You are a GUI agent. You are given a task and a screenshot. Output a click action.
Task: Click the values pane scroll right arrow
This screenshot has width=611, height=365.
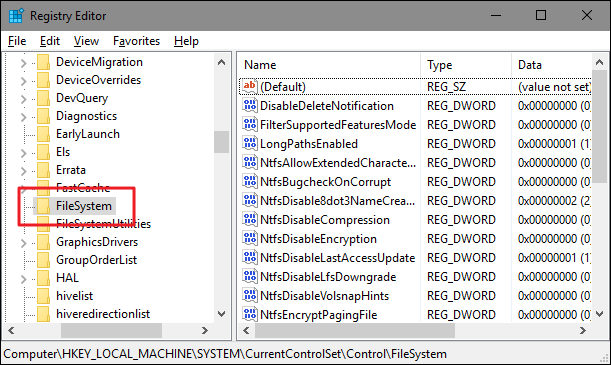pos(583,331)
